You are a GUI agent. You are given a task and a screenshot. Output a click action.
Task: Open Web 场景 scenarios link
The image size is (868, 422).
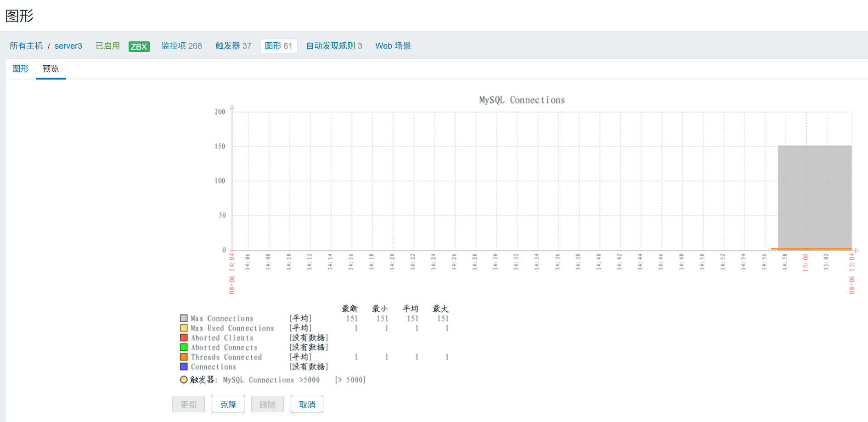pyautogui.click(x=393, y=46)
